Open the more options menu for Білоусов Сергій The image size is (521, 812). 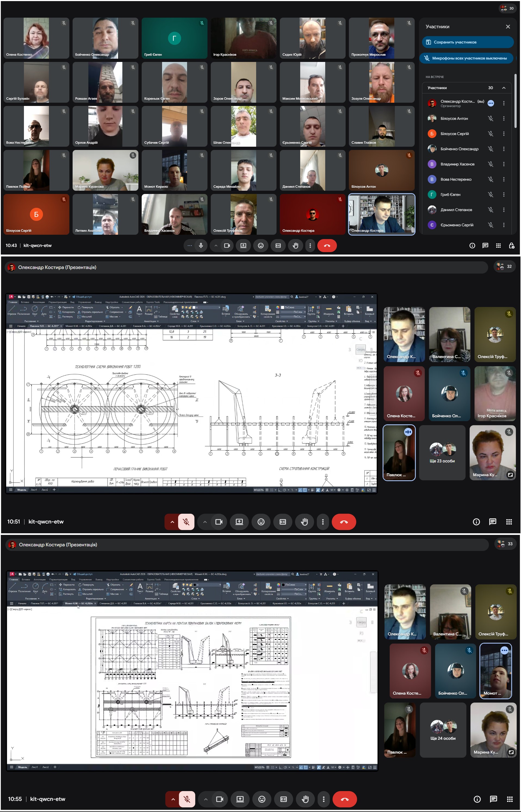point(504,134)
